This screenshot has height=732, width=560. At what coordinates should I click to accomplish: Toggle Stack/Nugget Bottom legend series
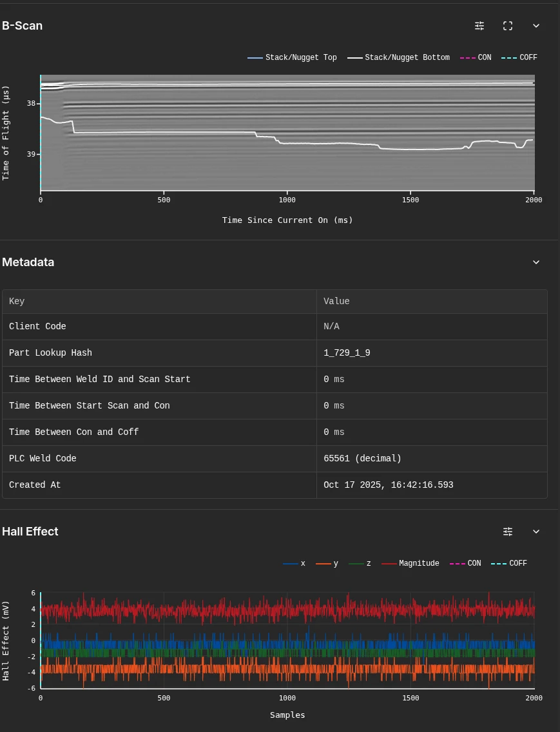pyautogui.click(x=399, y=58)
